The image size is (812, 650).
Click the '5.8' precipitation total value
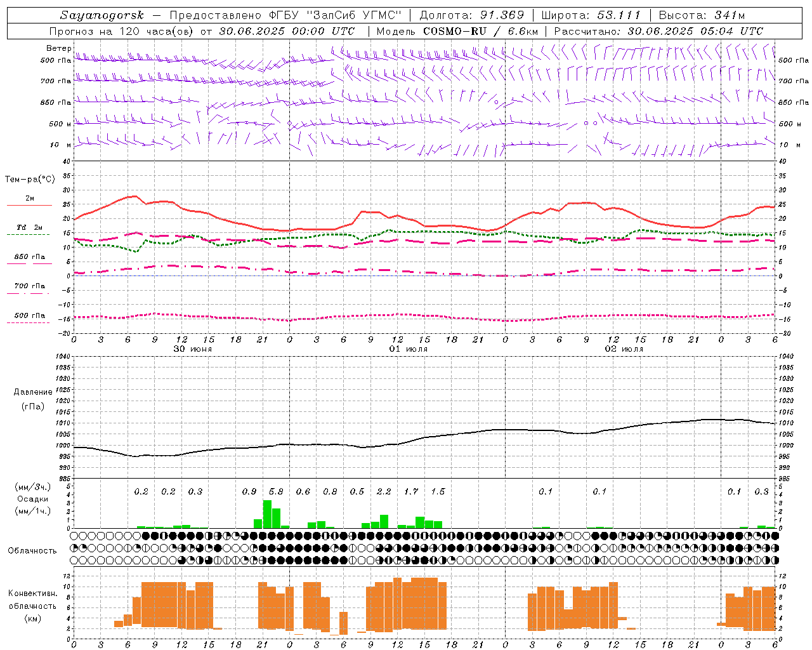coord(276,491)
